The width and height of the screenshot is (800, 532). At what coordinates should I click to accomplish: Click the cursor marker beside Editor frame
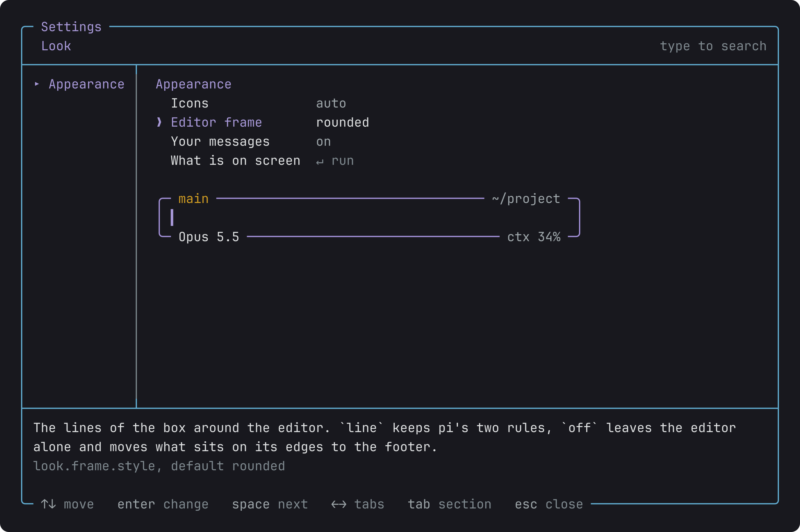point(159,122)
